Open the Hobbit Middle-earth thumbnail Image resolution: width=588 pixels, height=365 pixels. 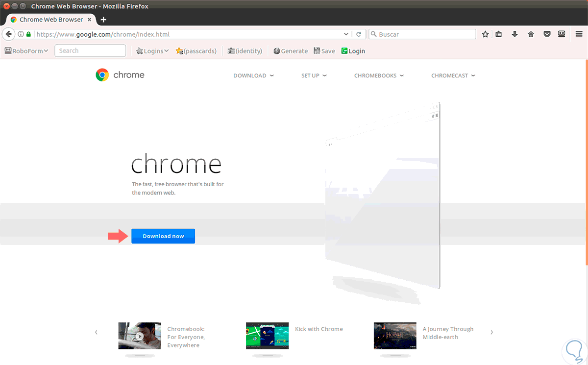395,336
